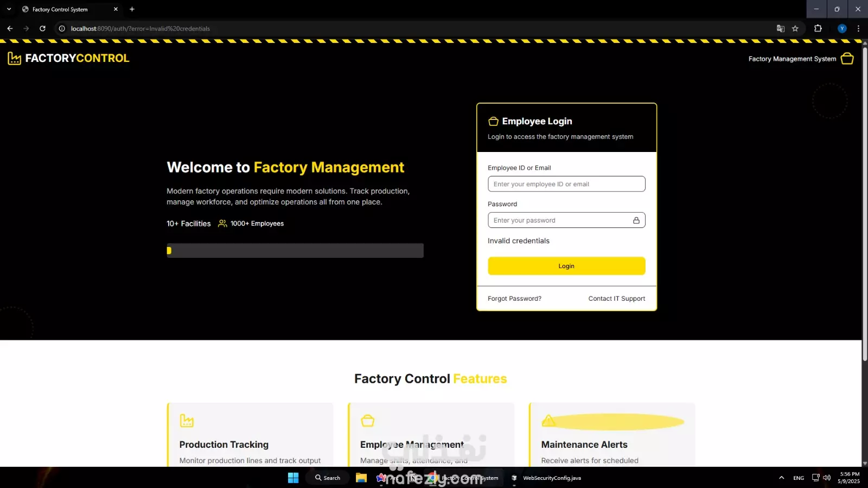The image size is (868, 488).
Task: Reload the page with the refresh icon
Action: point(42,29)
